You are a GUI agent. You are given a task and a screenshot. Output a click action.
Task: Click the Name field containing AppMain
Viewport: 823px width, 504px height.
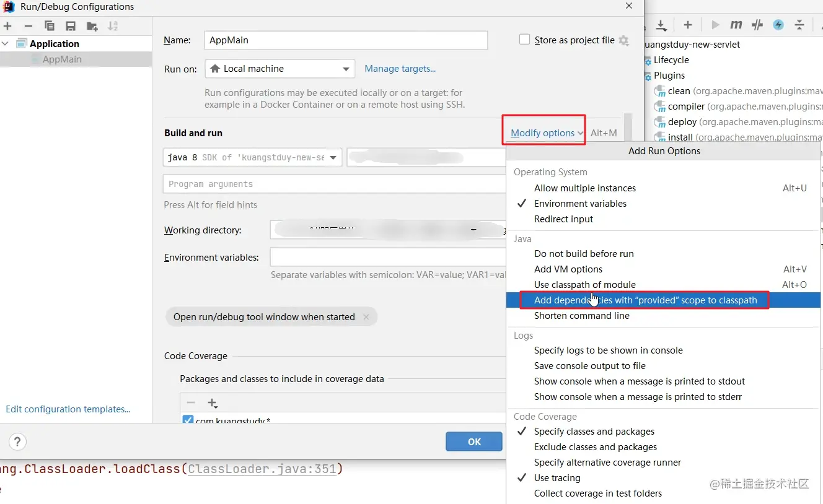(346, 40)
